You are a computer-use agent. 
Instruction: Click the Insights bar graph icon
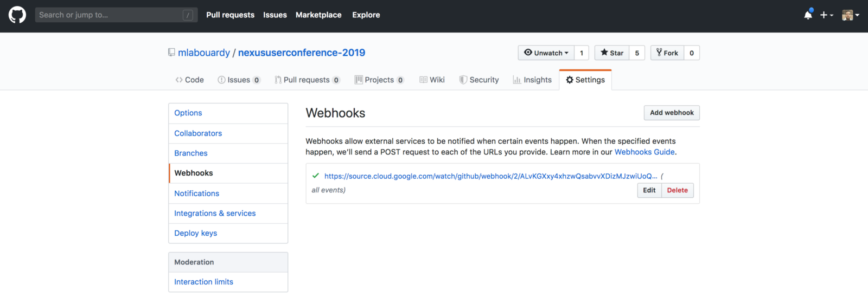(517, 80)
